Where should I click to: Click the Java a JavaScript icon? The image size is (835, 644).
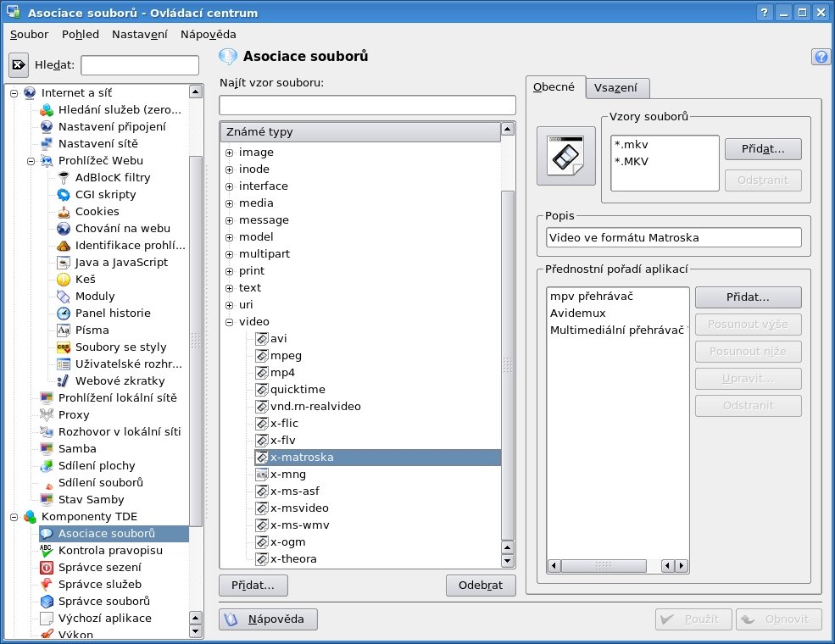64,263
